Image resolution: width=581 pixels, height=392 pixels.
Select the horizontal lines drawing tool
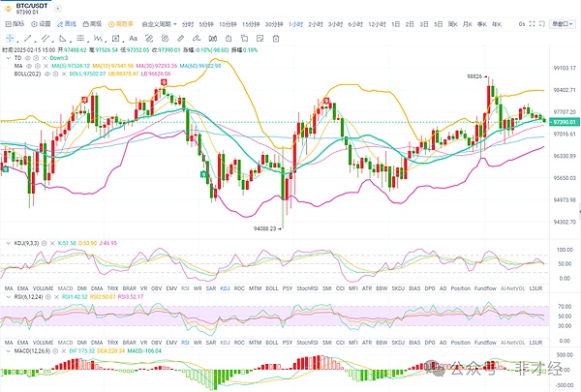pos(80,38)
